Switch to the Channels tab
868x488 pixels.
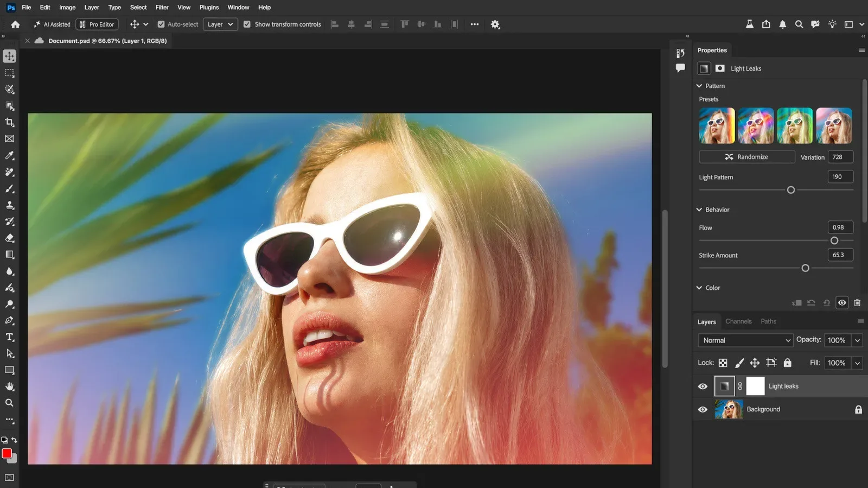coord(738,321)
